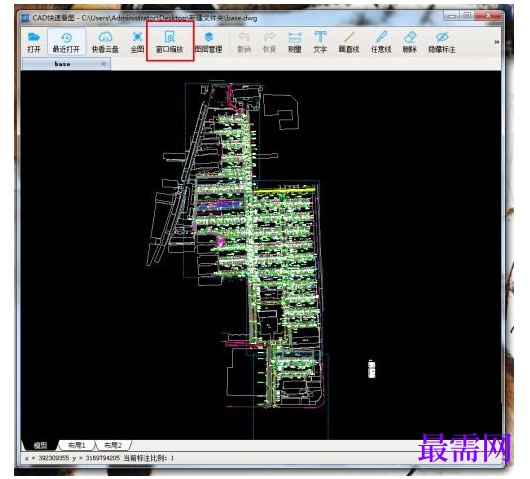Show recently opened files (最近打开)
Viewport: 530px width, 479px height.
pos(66,42)
